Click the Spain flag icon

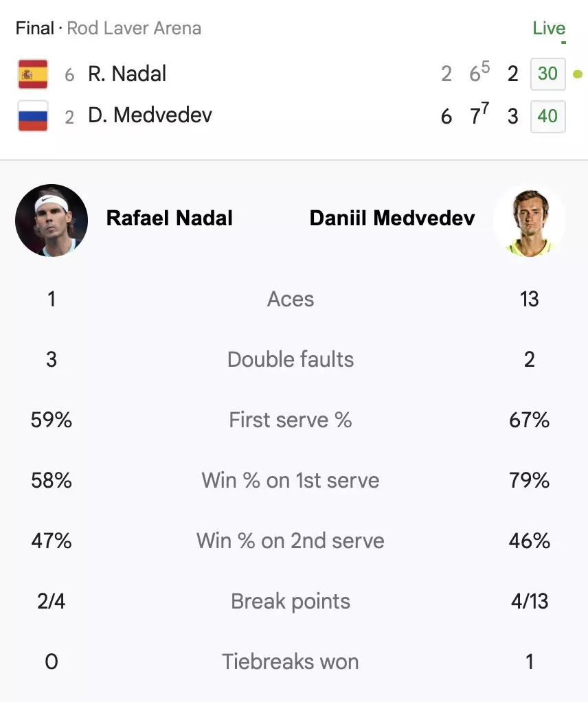[33, 74]
